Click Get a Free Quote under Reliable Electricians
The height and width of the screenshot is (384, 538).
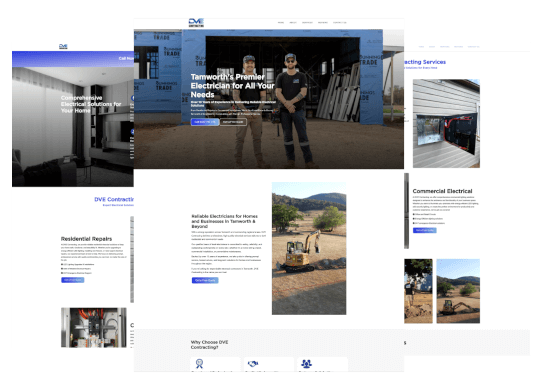tap(205, 280)
